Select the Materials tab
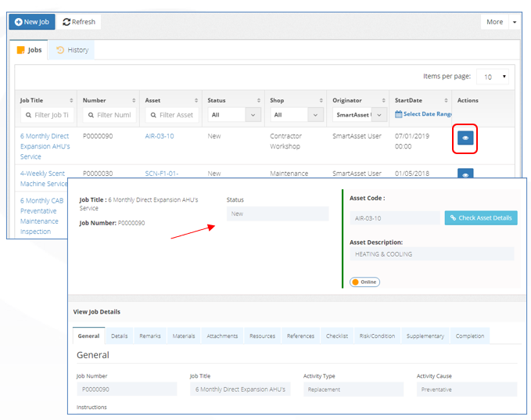 (184, 336)
